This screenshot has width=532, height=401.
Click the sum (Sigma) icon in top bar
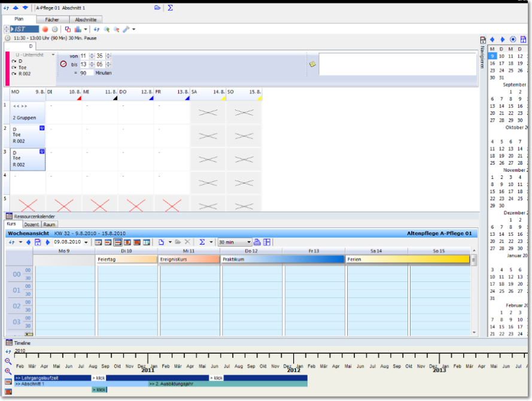tap(170, 8)
